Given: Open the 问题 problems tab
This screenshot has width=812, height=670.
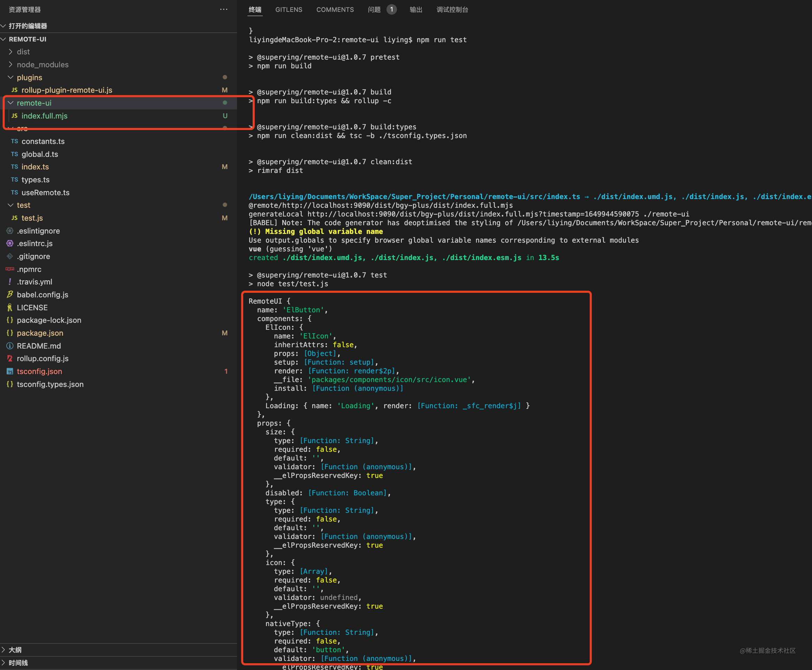Looking at the screenshot, I should pyautogui.click(x=374, y=10).
